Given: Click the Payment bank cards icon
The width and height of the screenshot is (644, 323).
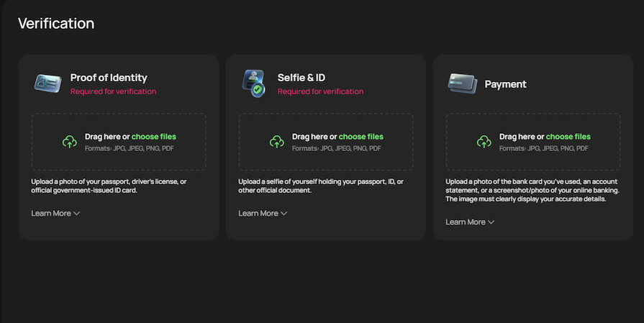Looking at the screenshot, I should pyautogui.click(x=461, y=83).
